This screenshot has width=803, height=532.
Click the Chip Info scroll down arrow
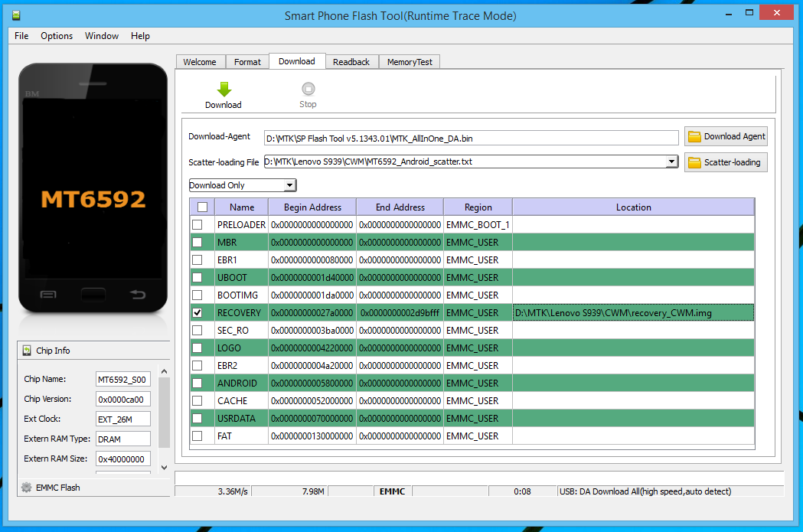point(164,467)
